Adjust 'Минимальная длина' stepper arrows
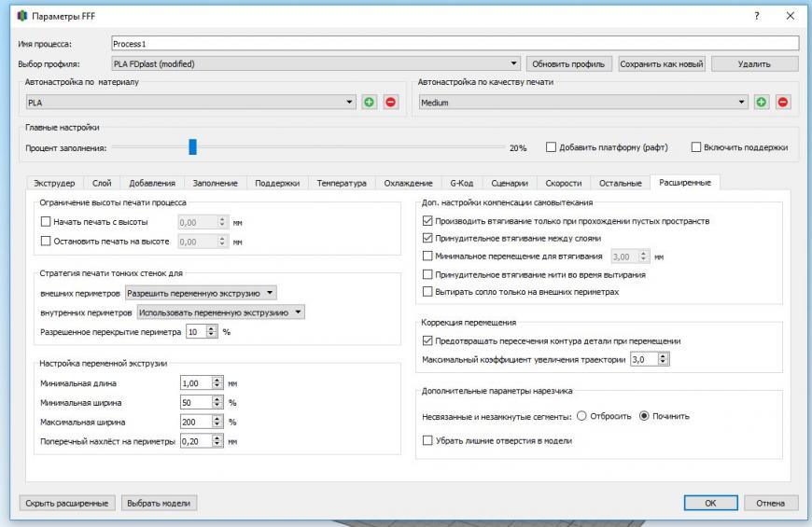This screenshot has width=812, height=527. 217,383
